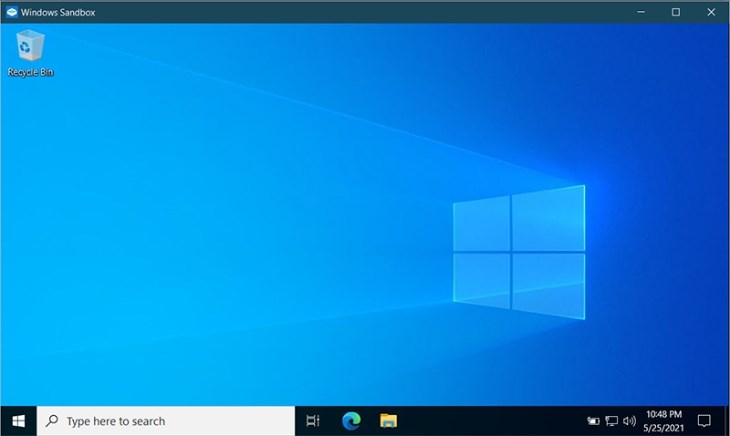Viewport: 730px width, 436px height.
Task: Launch Microsoft Edge from the taskbar
Action: point(351,421)
